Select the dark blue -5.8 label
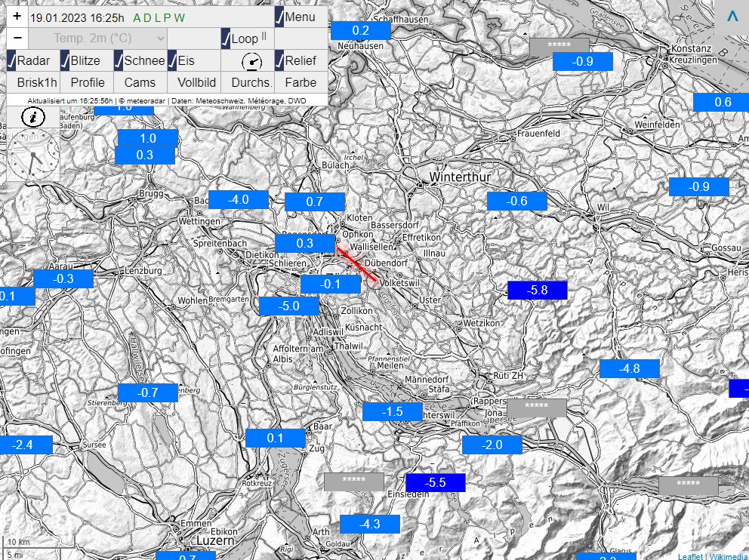Viewport: 749px width, 560px height. (538, 291)
